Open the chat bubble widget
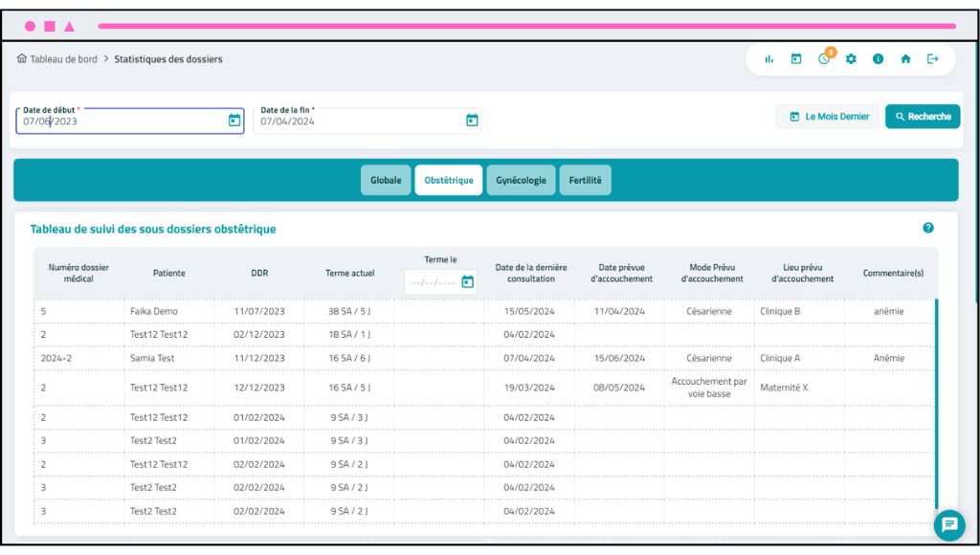This screenshot has width=980, height=555. point(949,525)
